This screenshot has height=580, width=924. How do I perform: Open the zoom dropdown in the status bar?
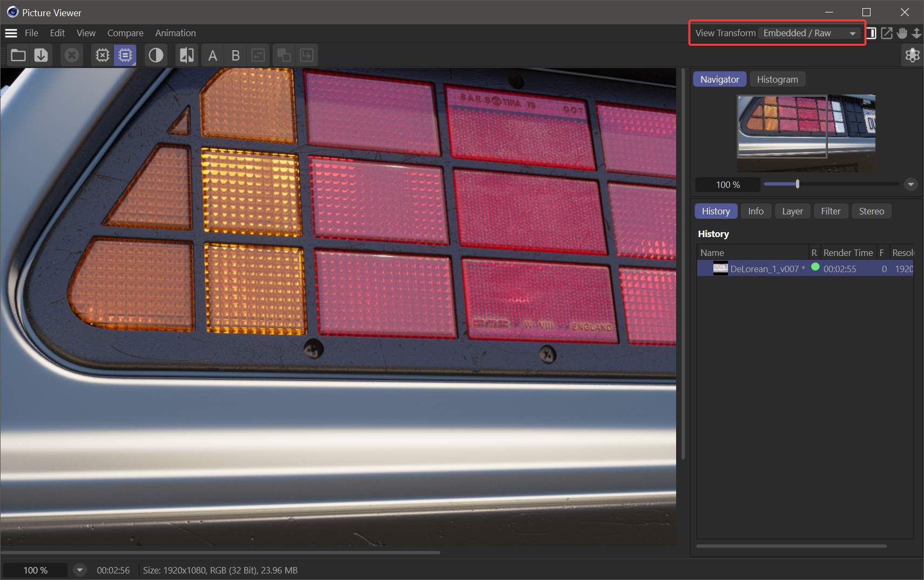pyautogui.click(x=79, y=570)
